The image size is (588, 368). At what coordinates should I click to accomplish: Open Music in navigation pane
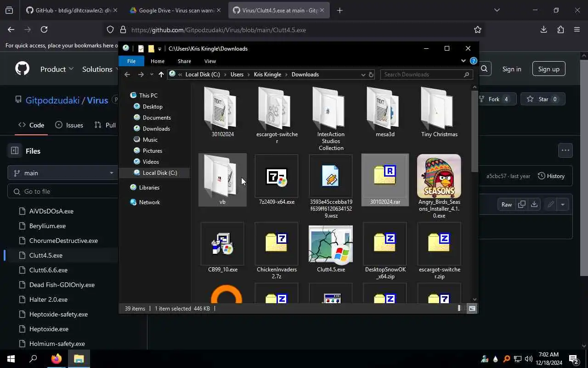click(x=150, y=139)
